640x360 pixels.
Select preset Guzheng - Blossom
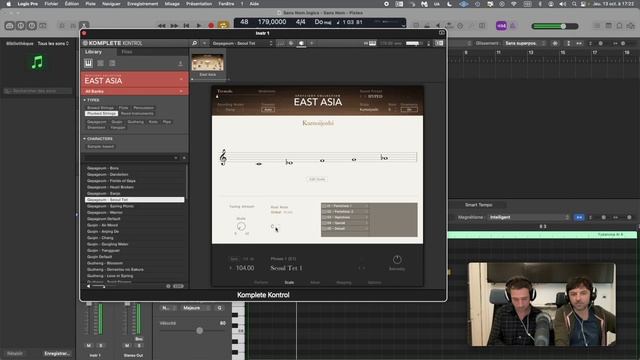[134, 263]
